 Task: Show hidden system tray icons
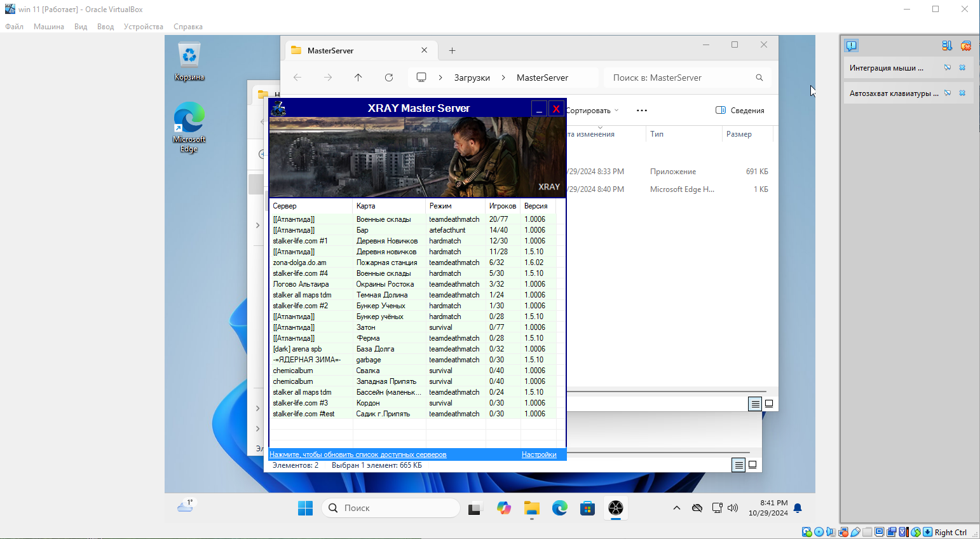pyautogui.click(x=677, y=508)
